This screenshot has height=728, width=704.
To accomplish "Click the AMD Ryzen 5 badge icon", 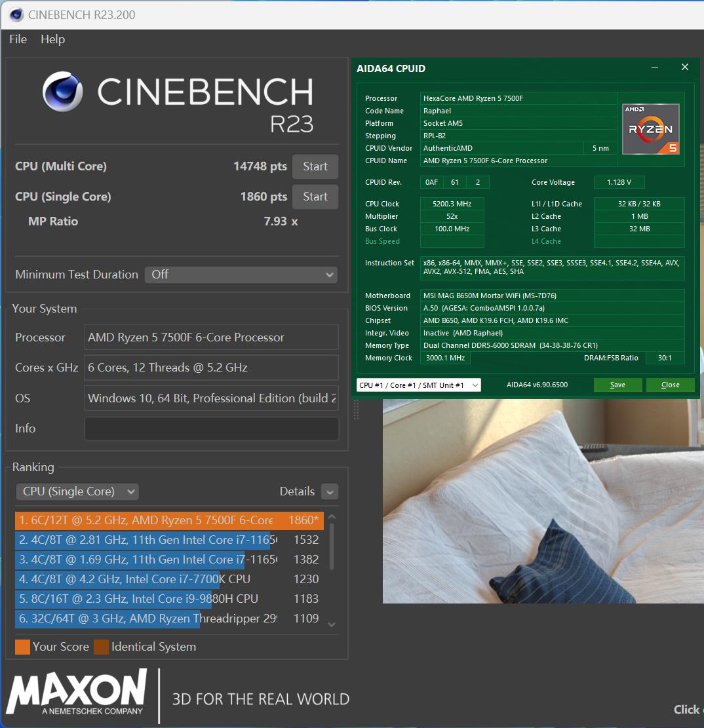I will tap(651, 129).
